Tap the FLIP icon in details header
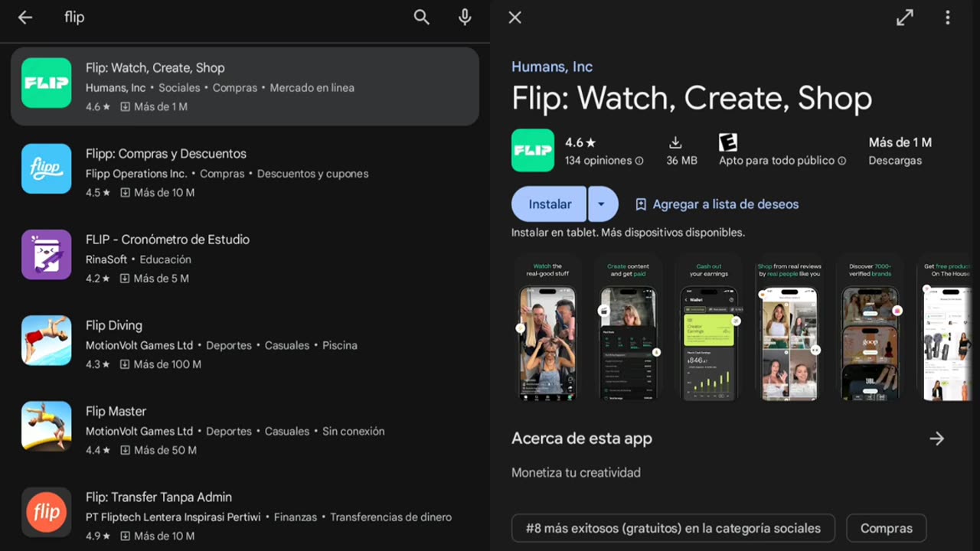Viewport: 980px width, 551px height. pyautogui.click(x=533, y=150)
